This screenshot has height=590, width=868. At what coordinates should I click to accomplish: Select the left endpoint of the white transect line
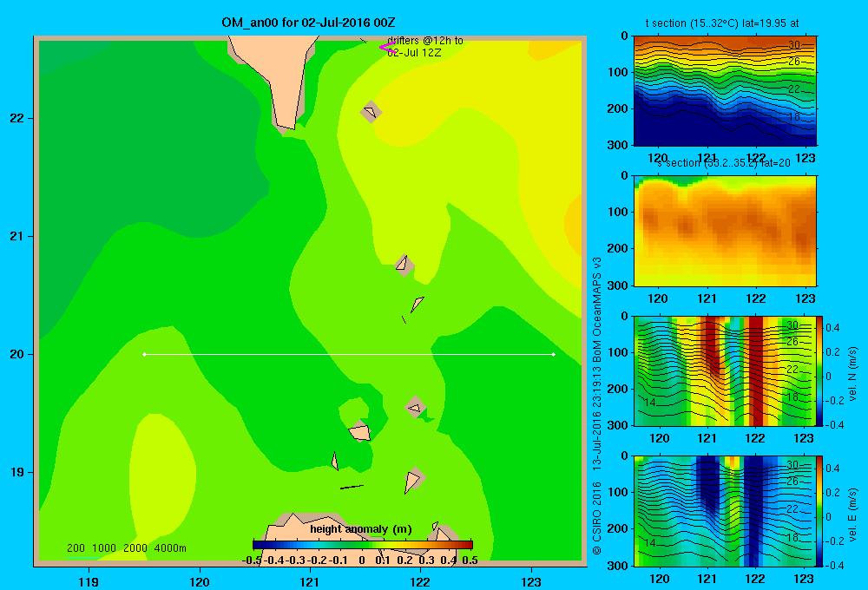pyautogui.click(x=144, y=354)
